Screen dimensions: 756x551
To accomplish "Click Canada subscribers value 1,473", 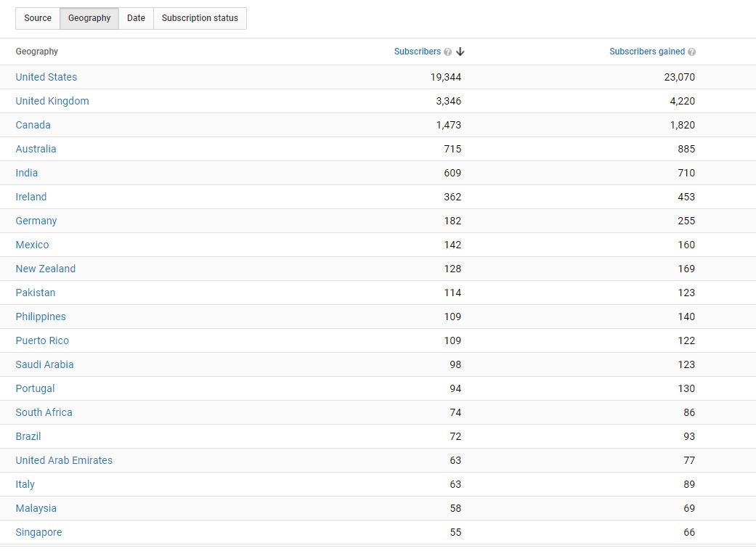I will pos(448,125).
